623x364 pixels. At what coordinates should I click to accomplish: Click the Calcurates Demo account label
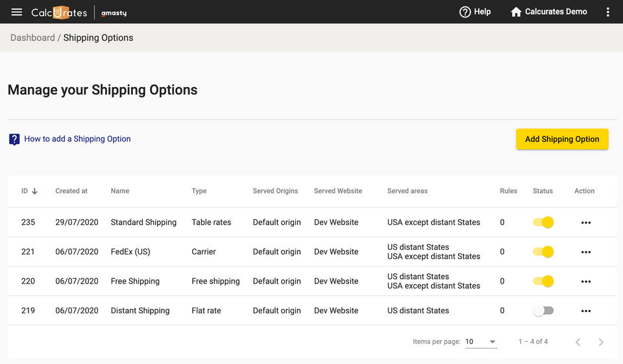coord(556,12)
